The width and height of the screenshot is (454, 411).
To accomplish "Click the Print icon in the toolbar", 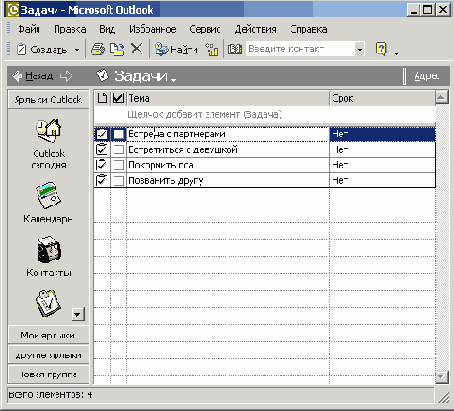I will pos(98,49).
